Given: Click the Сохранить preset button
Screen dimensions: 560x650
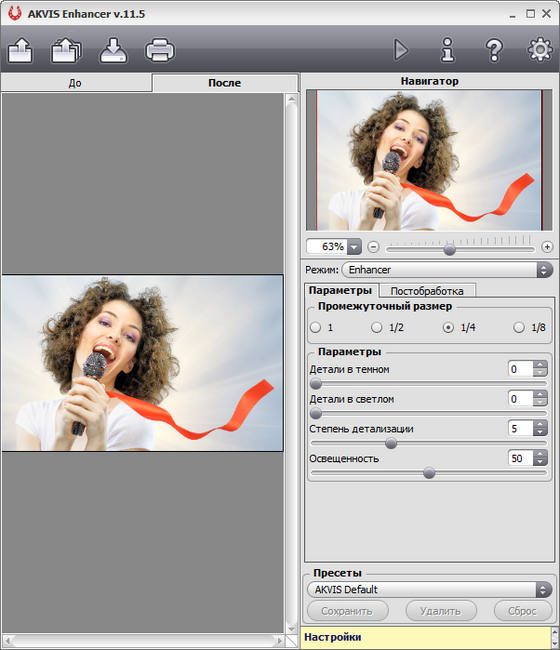Looking at the screenshot, I should point(347,611).
